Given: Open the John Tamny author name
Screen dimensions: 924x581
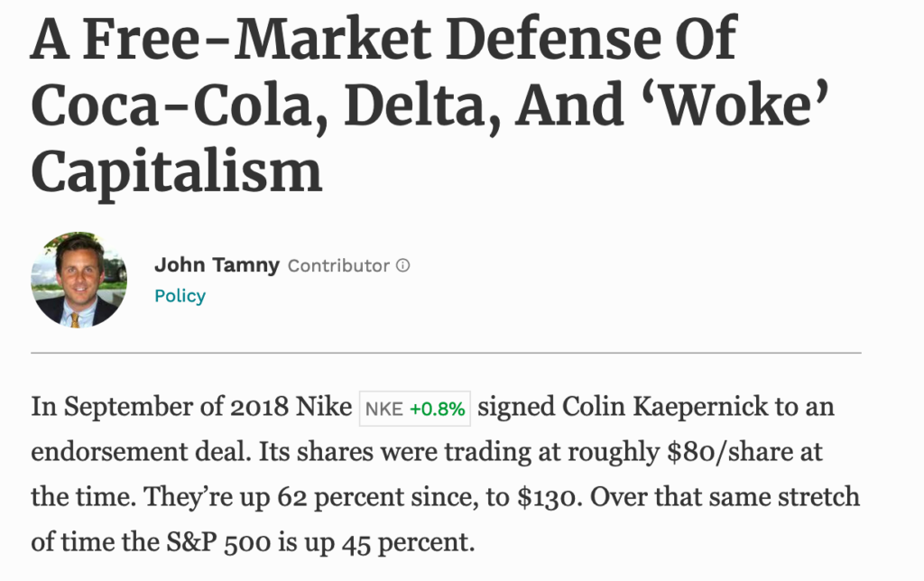Looking at the screenshot, I should (x=217, y=265).
